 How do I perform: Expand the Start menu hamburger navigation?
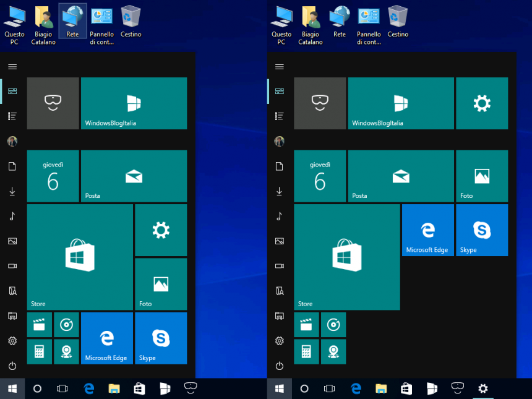(x=13, y=66)
